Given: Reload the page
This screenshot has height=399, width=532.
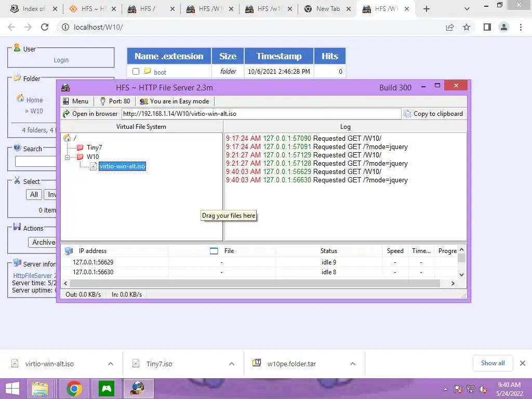Looking at the screenshot, I should [x=45, y=27].
